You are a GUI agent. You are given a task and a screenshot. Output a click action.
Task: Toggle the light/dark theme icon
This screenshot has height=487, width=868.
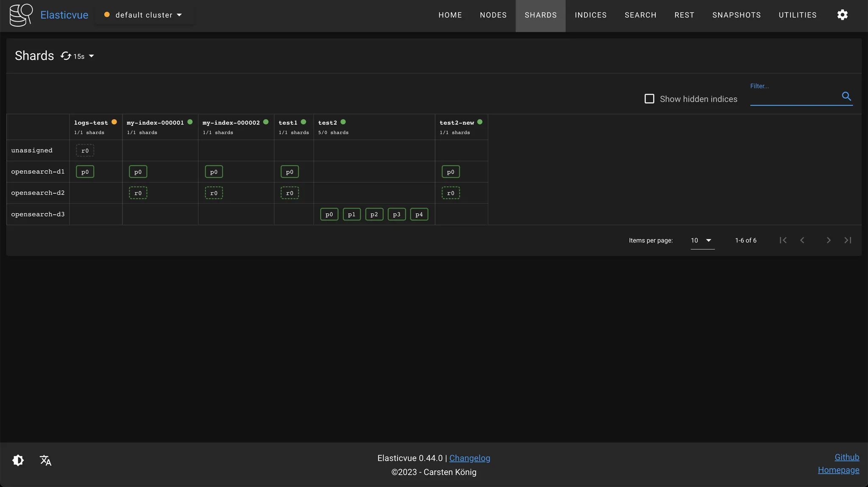pos(18,460)
